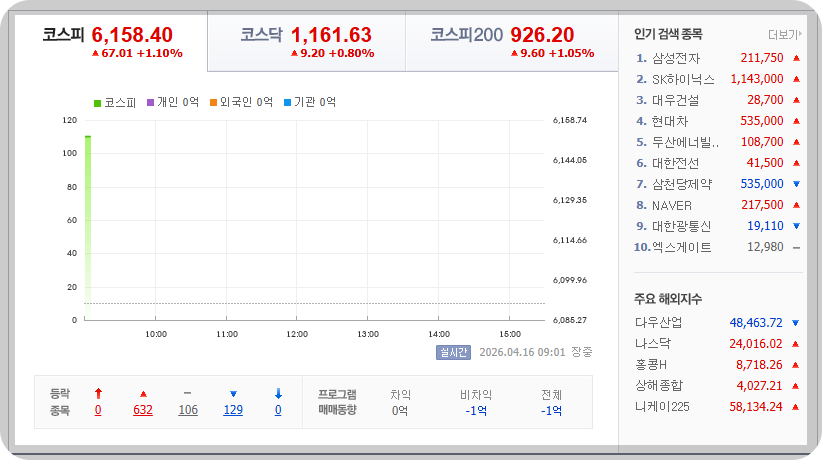Click the 니케이225 value 58,134.24
The width and height of the screenshot is (822, 460).
tap(756, 406)
